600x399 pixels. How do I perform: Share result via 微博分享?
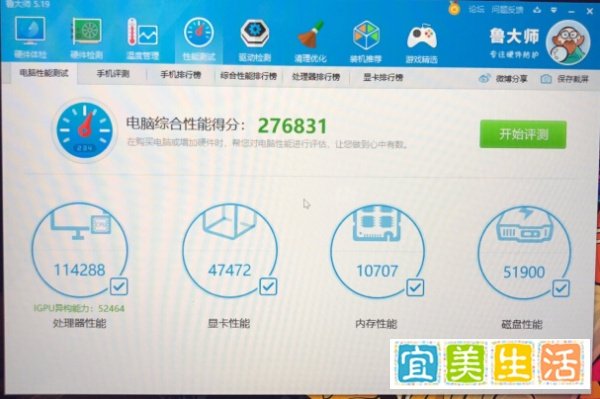tap(503, 79)
